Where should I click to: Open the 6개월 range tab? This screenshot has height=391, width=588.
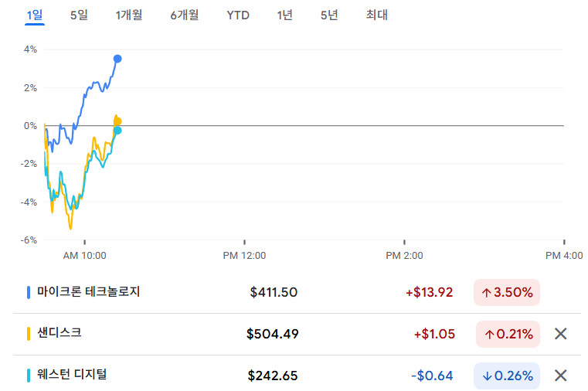(x=185, y=15)
